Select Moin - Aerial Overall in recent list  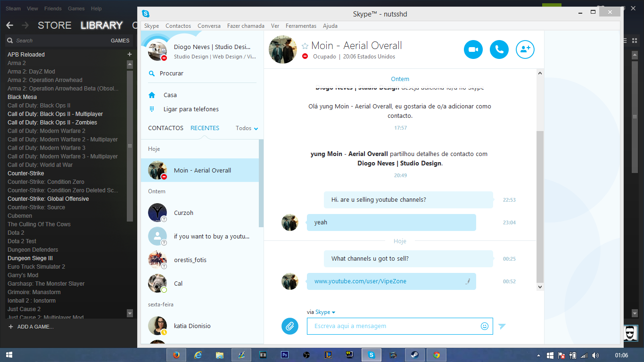click(200, 170)
